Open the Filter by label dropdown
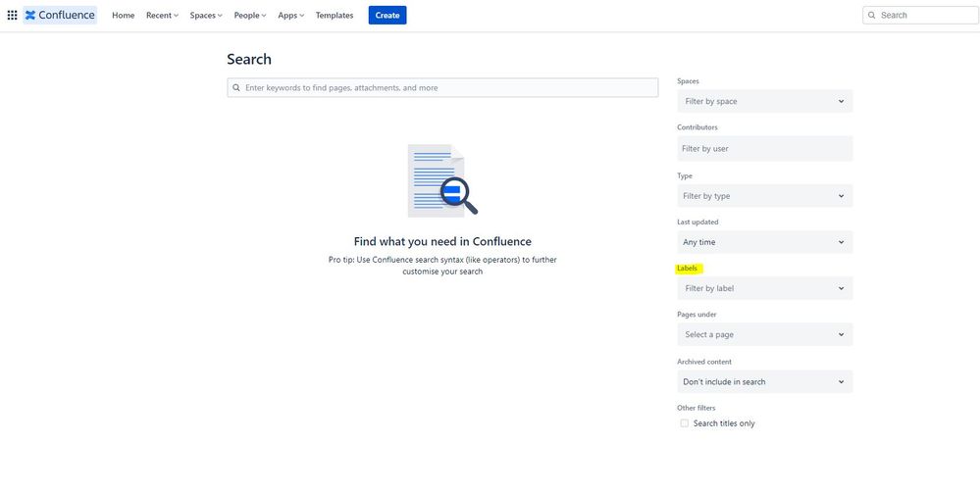 click(764, 288)
